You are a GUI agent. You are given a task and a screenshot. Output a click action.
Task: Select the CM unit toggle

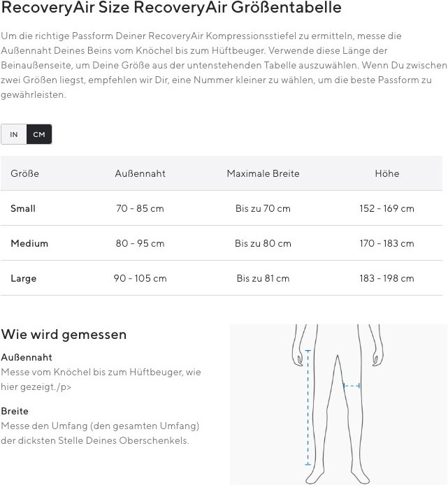[39, 134]
